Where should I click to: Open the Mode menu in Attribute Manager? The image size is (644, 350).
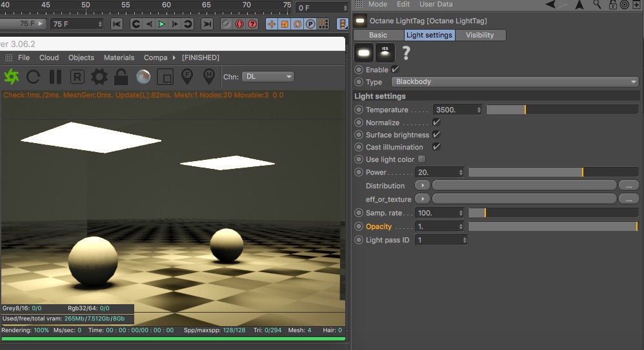coord(377,4)
